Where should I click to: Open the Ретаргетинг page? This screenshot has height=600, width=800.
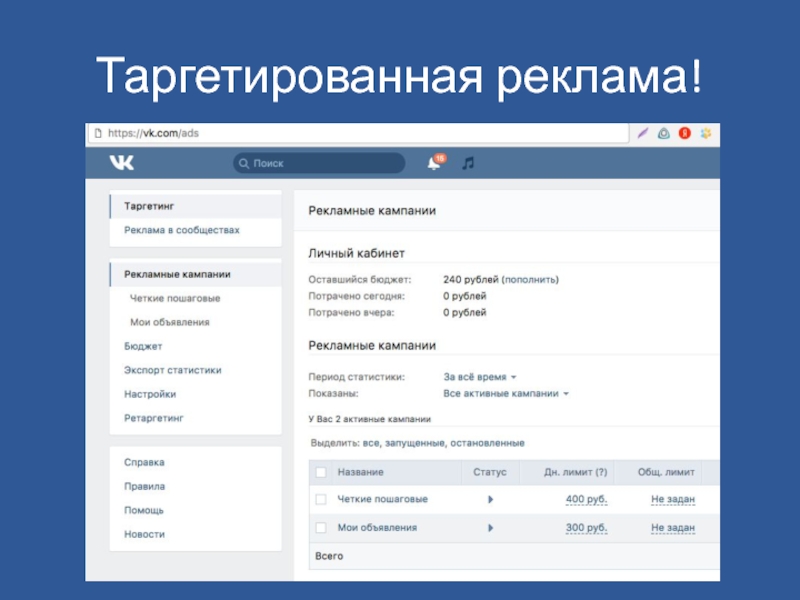tap(154, 418)
